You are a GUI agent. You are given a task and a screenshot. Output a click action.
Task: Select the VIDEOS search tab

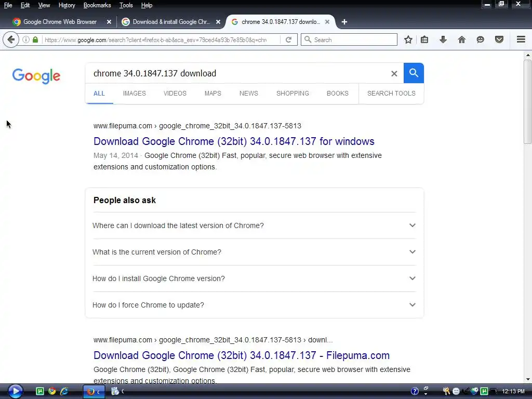pos(175,94)
